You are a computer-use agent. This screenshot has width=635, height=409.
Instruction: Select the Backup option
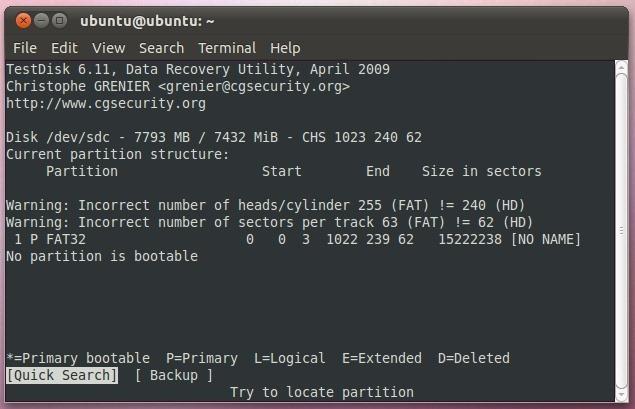coord(174,375)
